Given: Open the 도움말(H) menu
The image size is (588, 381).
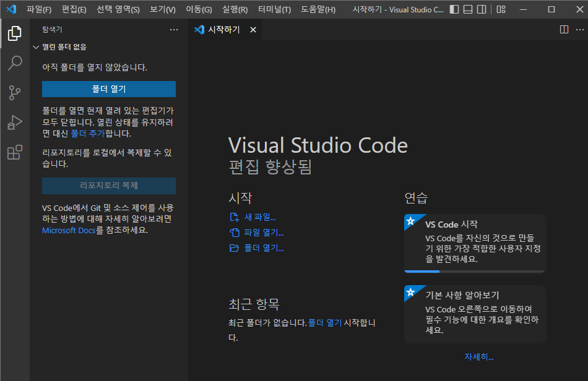Looking at the screenshot, I should coord(318,9).
